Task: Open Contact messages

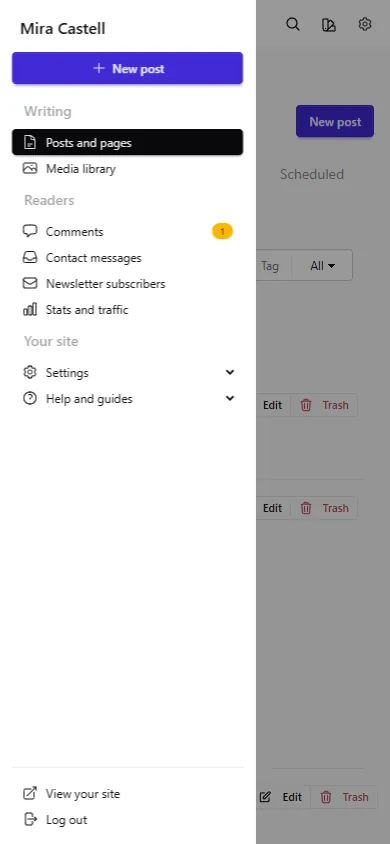Action: (x=127, y=258)
